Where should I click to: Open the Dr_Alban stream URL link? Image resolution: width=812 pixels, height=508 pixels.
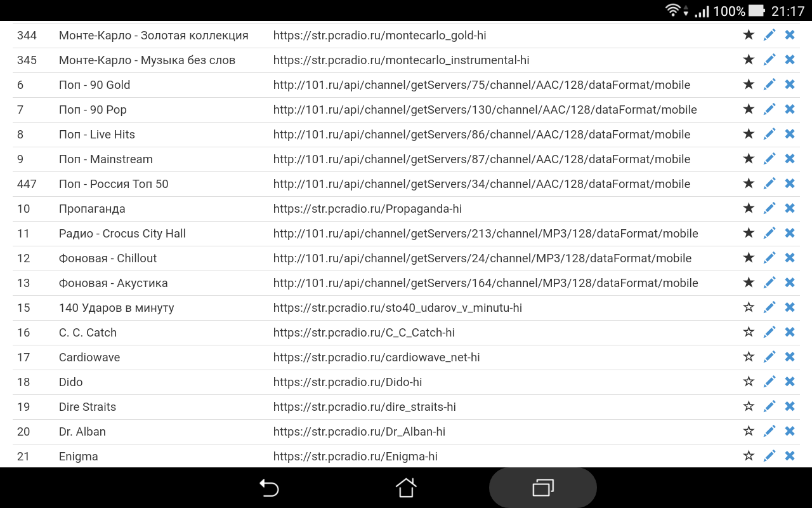[359, 431]
